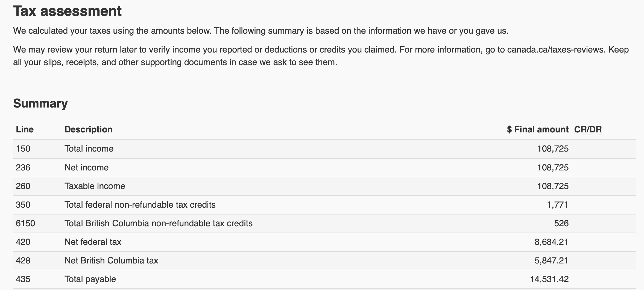
Task: Click line number 6150 in the table
Action: [25, 223]
